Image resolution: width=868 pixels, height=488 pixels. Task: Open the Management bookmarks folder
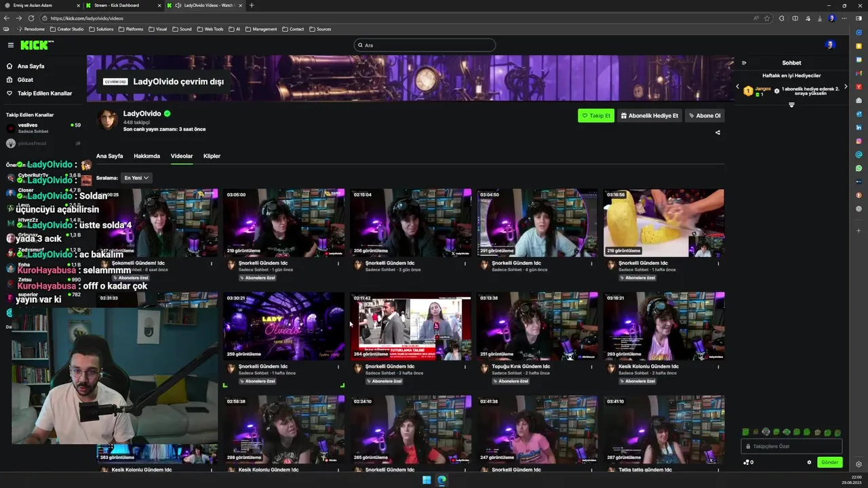click(x=261, y=29)
